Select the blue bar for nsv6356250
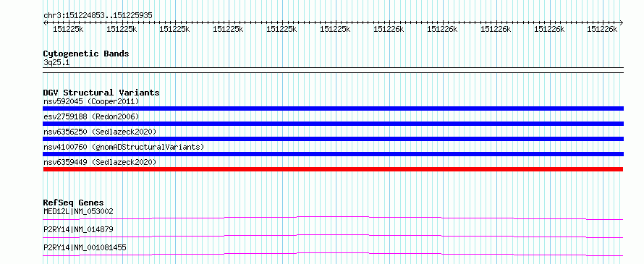644x264 pixels. 333,139
